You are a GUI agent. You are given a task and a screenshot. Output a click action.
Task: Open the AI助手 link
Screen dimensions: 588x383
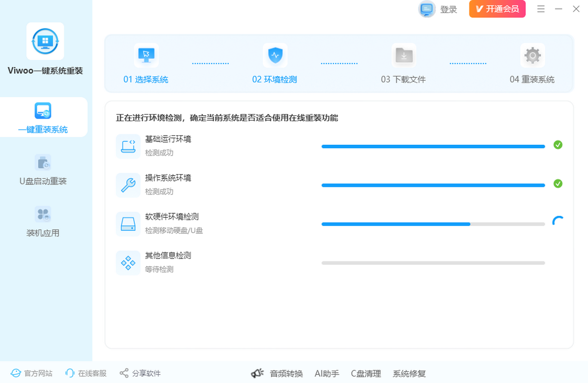pyautogui.click(x=327, y=374)
